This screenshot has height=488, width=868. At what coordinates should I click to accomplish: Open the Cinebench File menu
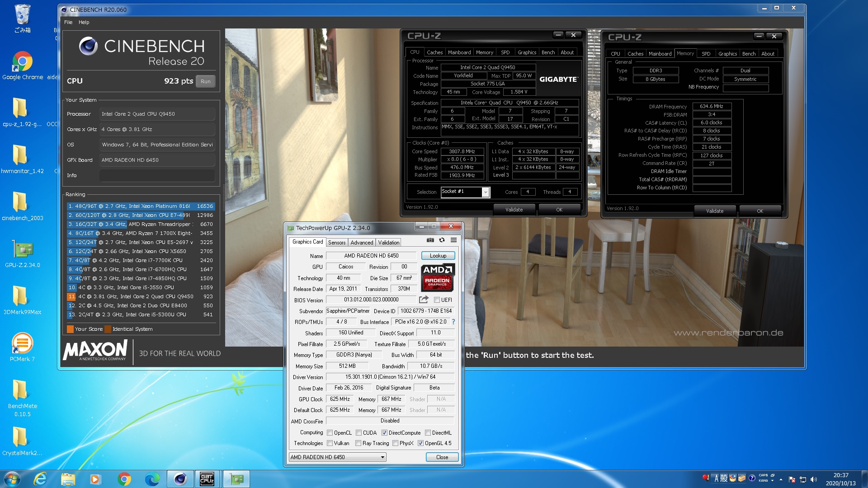68,22
